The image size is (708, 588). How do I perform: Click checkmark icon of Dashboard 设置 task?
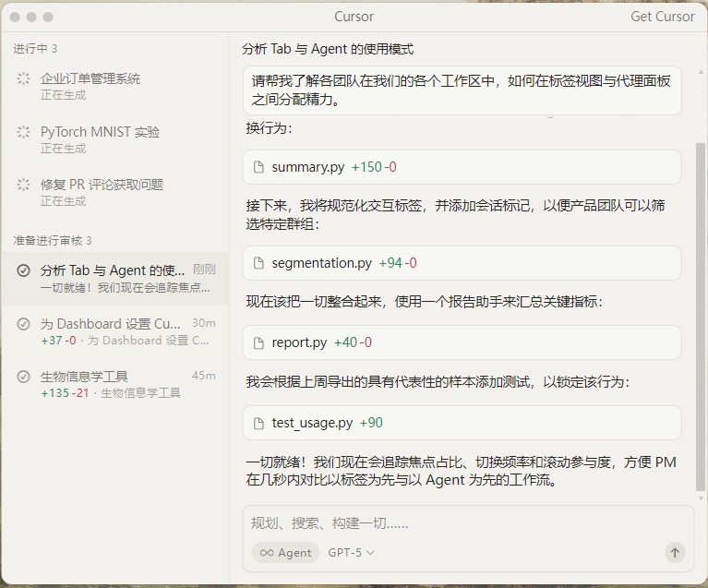[x=23, y=324]
